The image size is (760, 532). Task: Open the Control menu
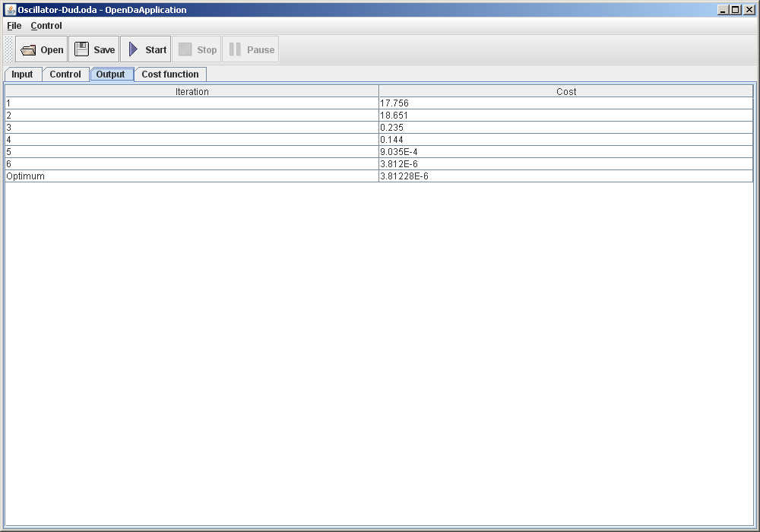coord(46,25)
